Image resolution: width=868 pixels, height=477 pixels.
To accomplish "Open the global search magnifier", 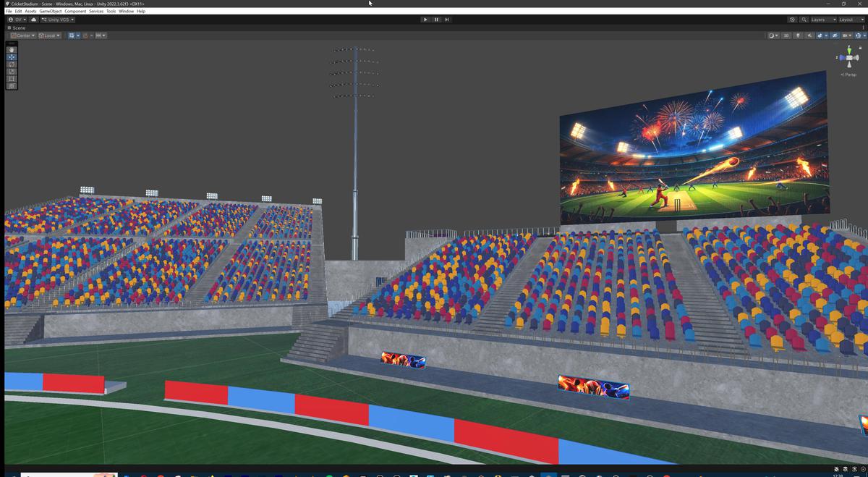I will click(804, 20).
